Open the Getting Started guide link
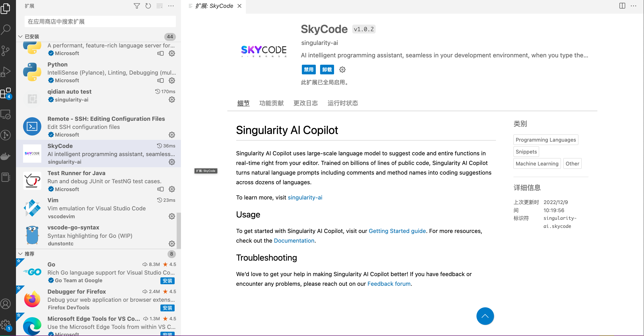 [x=397, y=231]
